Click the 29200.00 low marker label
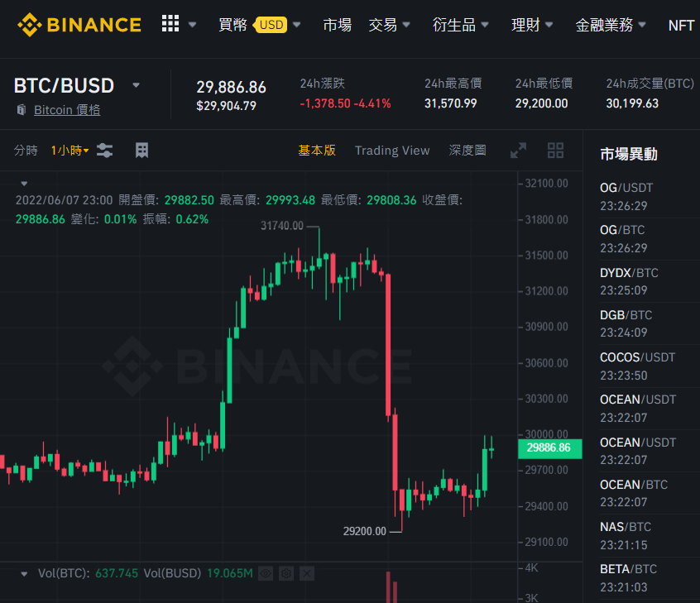This screenshot has width=700, height=603. pyautogui.click(x=365, y=531)
